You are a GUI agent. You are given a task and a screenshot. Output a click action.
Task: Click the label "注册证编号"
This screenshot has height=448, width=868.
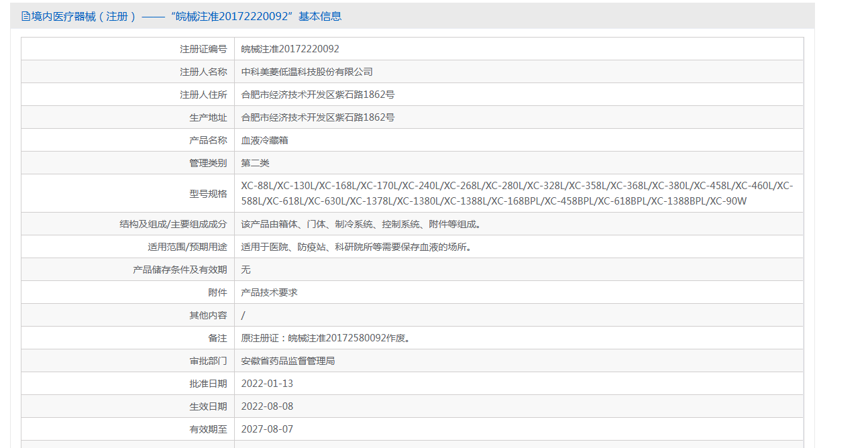click(x=203, y=49)
